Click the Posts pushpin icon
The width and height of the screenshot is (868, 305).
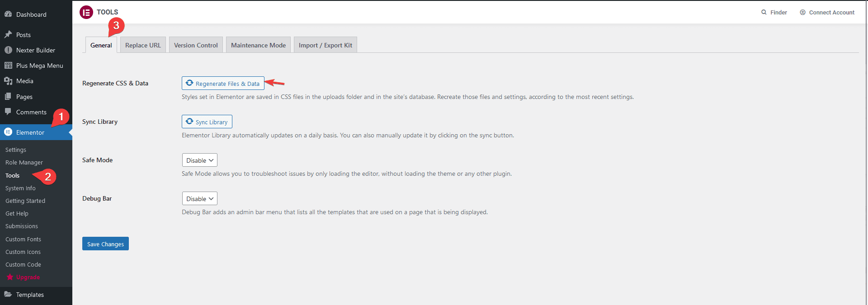8,34
